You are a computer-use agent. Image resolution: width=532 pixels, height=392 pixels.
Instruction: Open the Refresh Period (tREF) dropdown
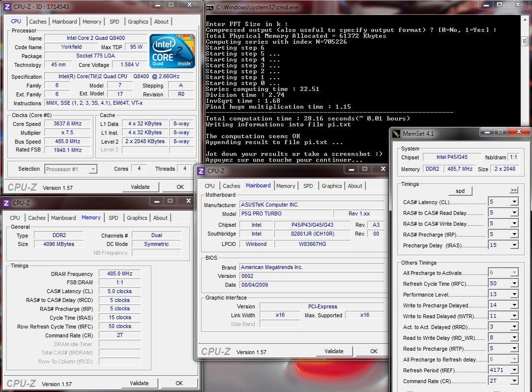coord(514,370)
